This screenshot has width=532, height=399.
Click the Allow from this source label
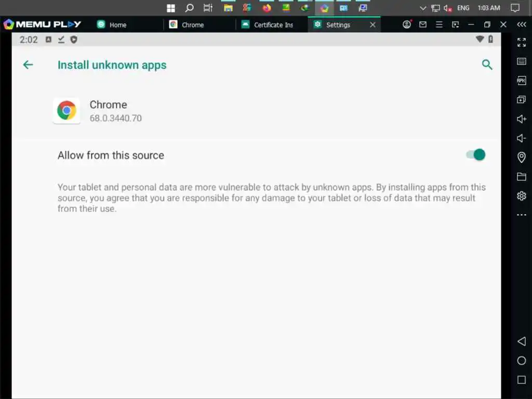111,155
